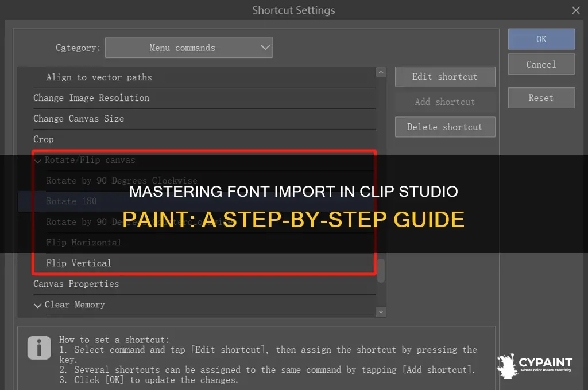The image size is (588, 390).
Task: Click the Delete shortcut button
Action: (x=445, y=127)
